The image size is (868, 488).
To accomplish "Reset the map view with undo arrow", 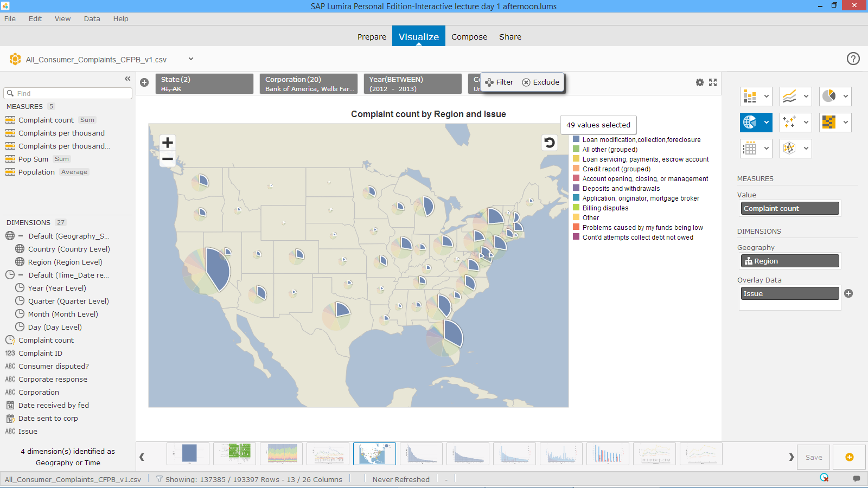I will (x=549, y=143).
